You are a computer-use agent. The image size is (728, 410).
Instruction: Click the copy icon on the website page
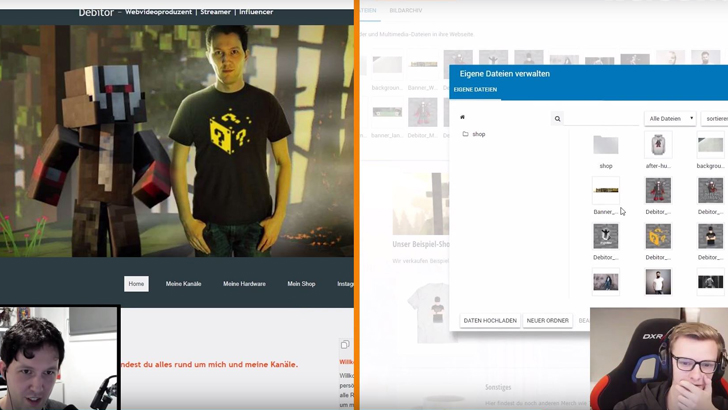coord(345,344)
